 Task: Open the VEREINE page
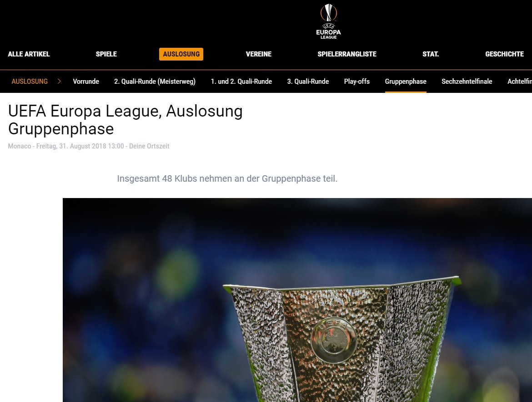259,54
